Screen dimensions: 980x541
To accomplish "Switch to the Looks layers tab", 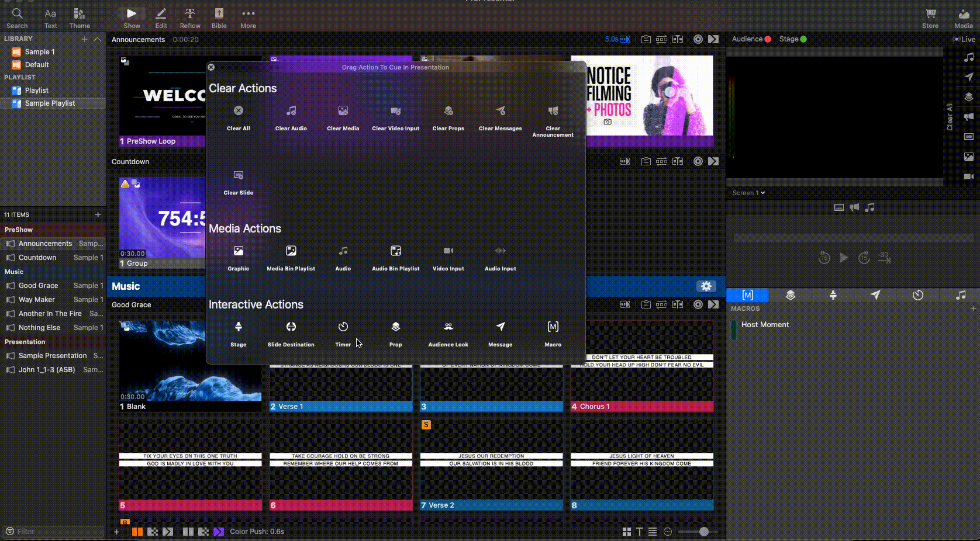I will [x=790, y=295].
